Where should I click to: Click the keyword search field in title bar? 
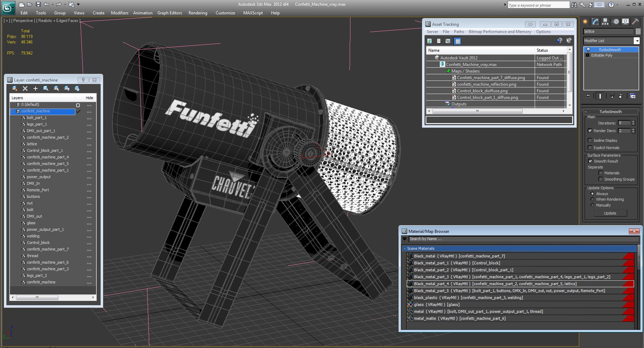point(538,5)
